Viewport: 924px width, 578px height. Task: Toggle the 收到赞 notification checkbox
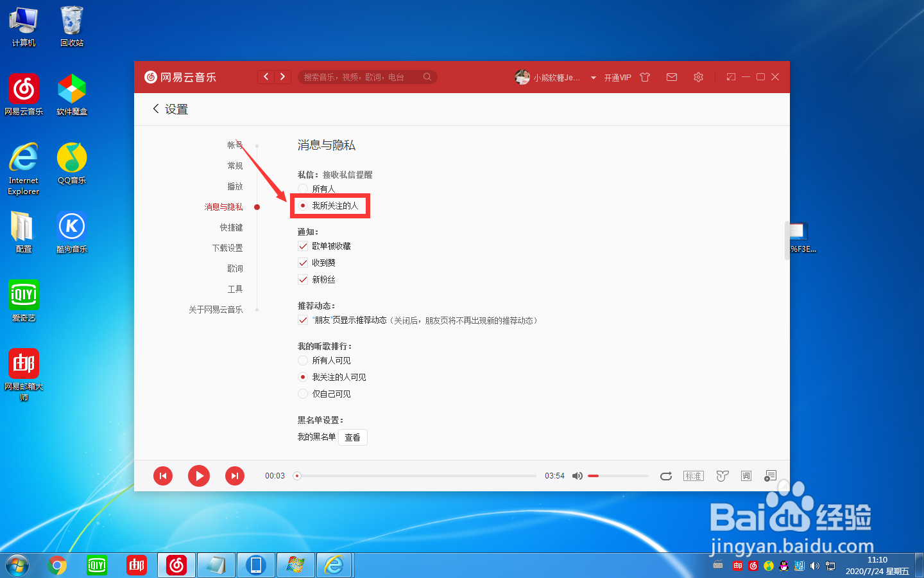[x=303, y=263]
